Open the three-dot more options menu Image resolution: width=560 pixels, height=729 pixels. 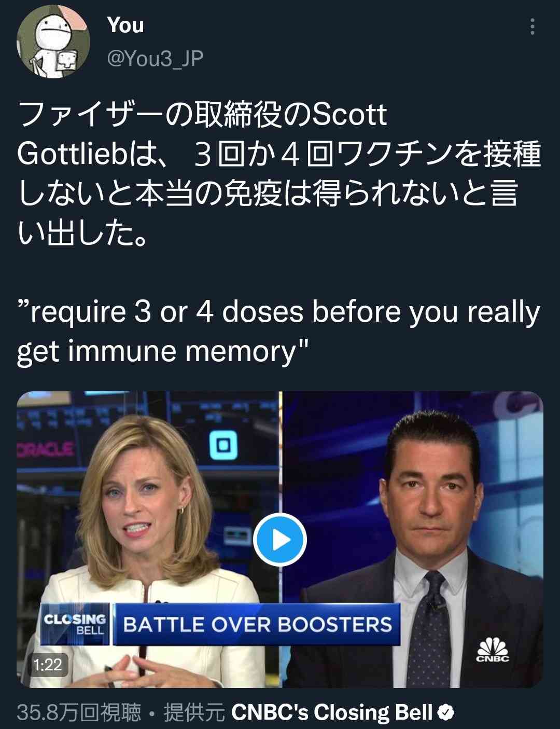click(532, 26)
